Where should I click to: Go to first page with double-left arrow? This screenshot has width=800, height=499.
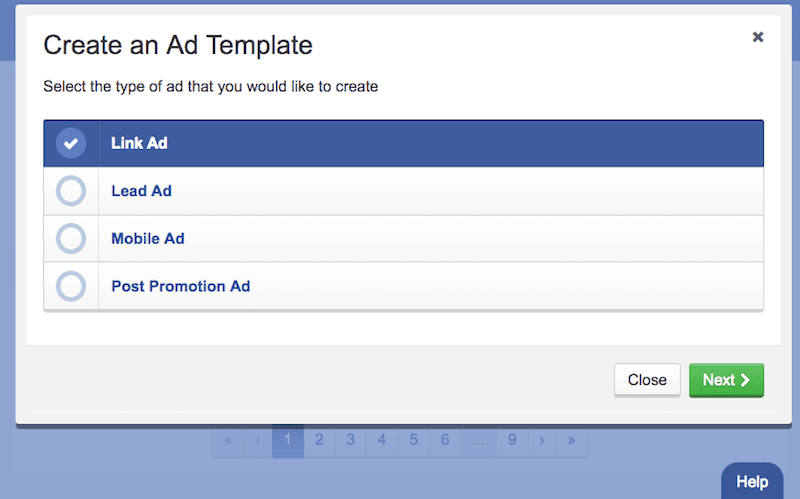(x=229, y=439)
